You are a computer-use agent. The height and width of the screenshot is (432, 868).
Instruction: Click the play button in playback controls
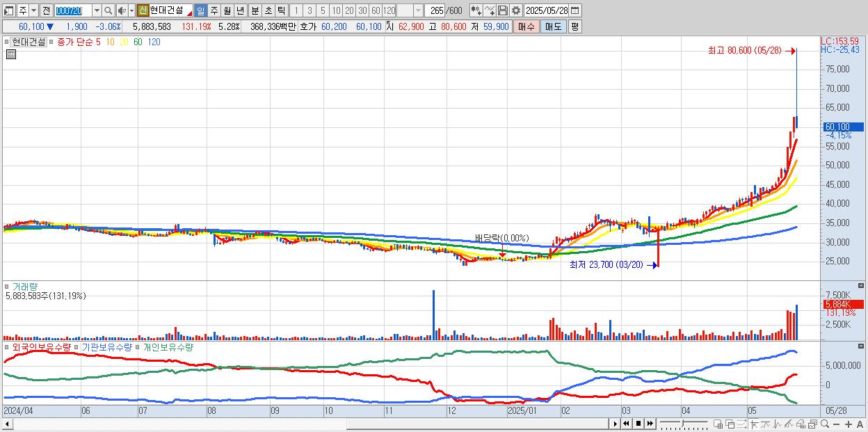point(615,424)
